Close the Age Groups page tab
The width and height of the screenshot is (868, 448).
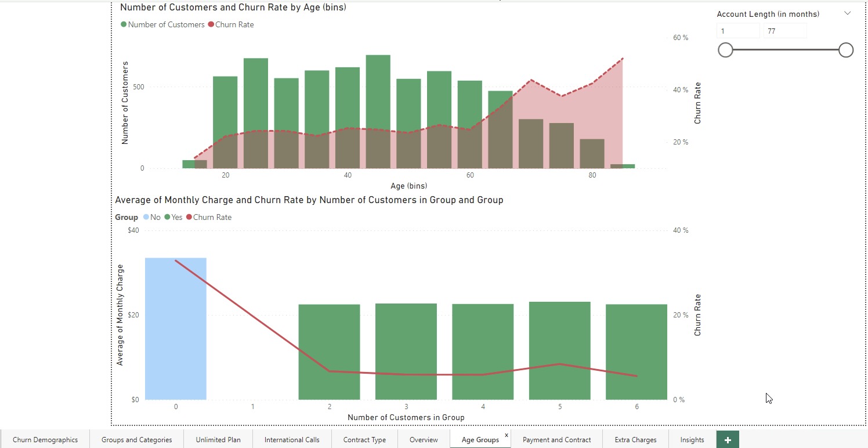point(505,435)
